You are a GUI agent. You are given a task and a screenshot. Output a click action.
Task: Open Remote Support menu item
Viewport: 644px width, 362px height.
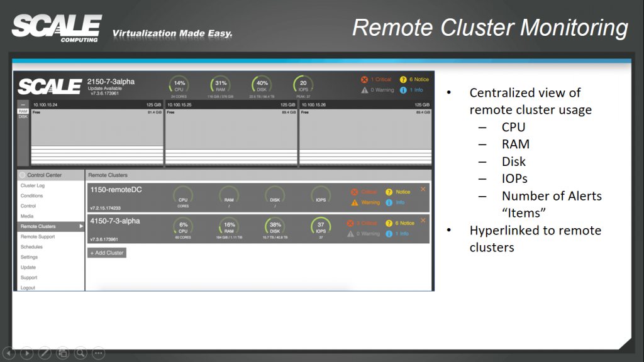point(37,237)
